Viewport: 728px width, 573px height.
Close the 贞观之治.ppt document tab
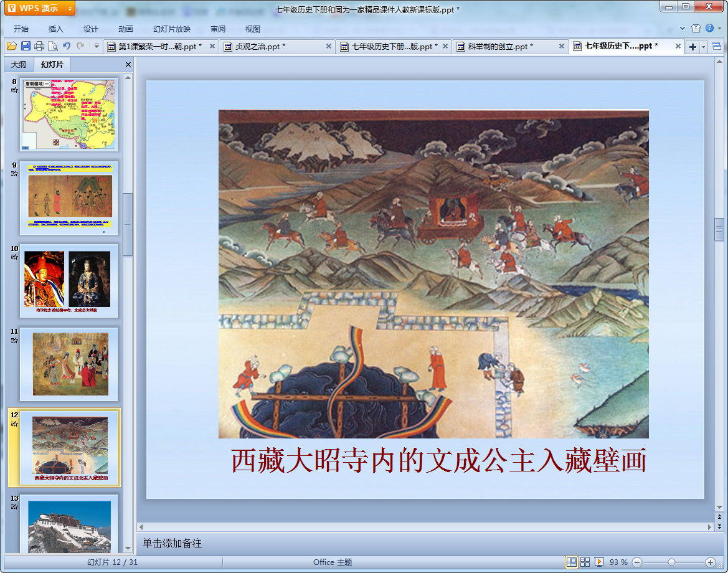click(x=329, y=47)
